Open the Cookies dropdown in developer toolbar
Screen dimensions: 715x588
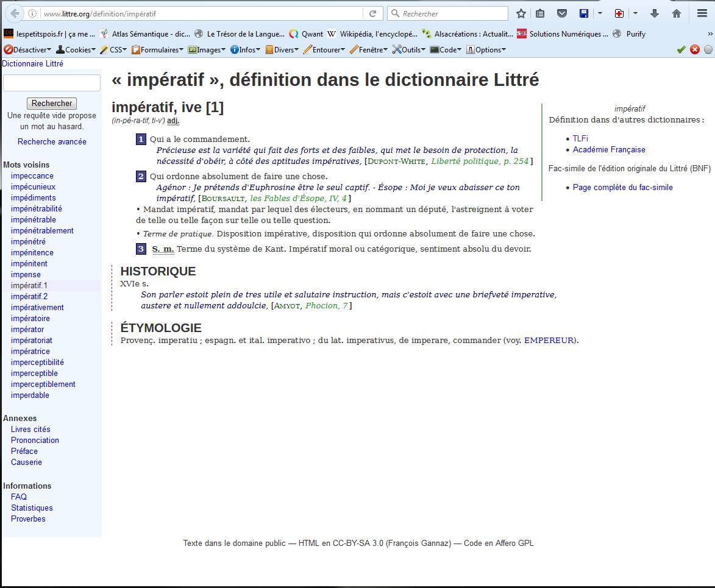pos(76,50)
